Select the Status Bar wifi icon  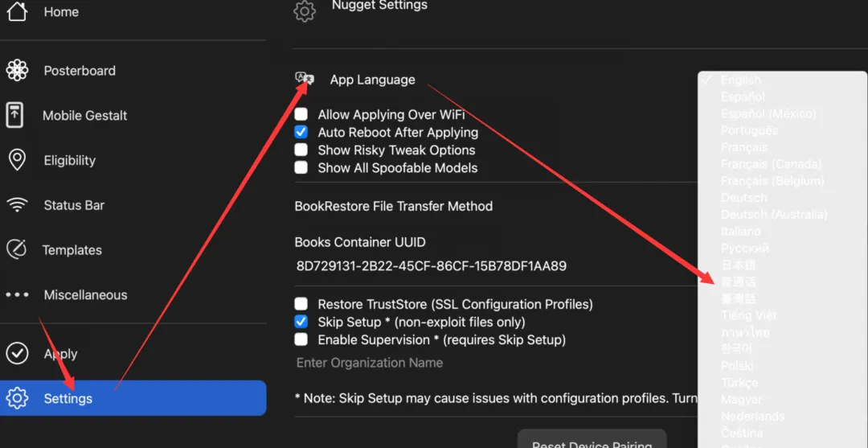click(16, 205)
